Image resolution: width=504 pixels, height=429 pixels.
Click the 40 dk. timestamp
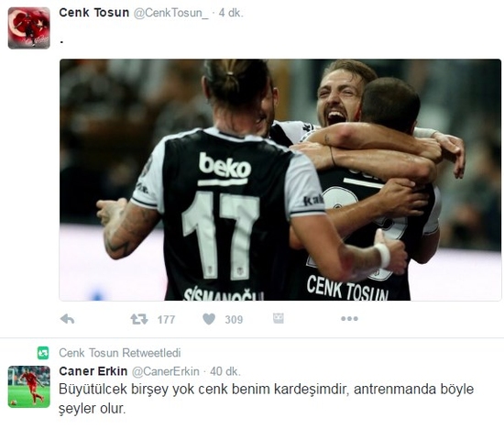225,371
